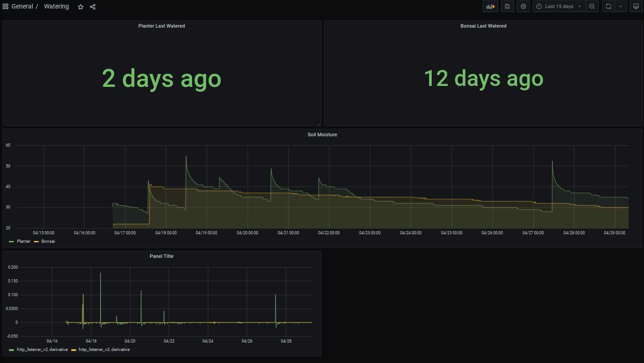The image size is (644, 363).
Task: Click the Watering dashboard title
Action: [57, 7]
